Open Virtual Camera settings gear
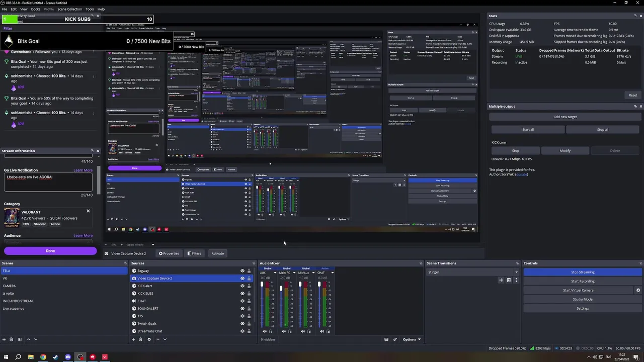The image size is (644, 362). (638, 290)
